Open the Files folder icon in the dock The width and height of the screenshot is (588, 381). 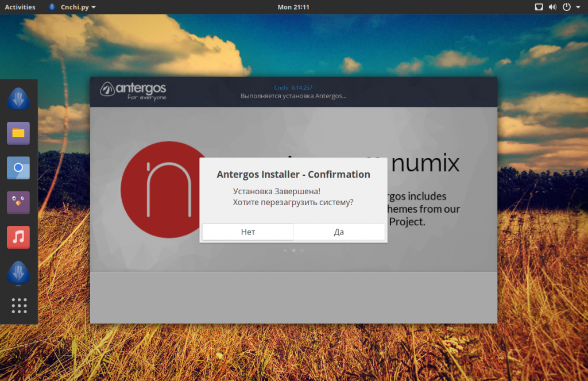(x=18, y=133)
